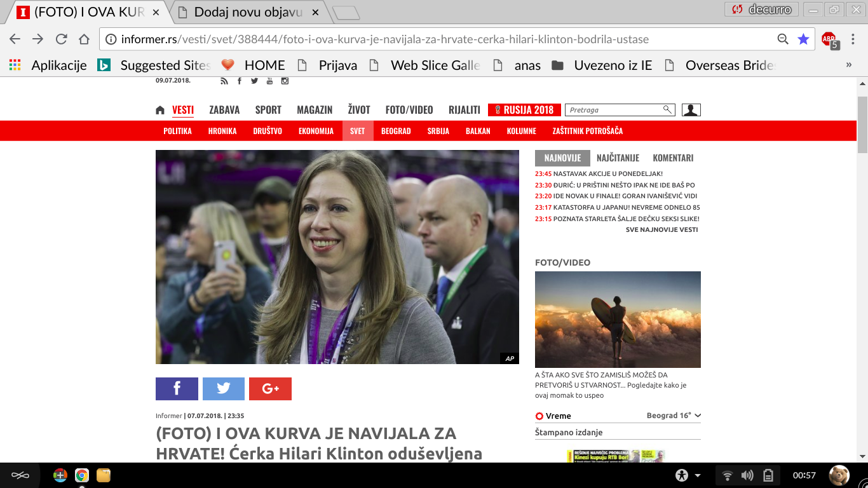Open the SPORT menu section
This screenshot has height=488, width=868.
(268, 110)
